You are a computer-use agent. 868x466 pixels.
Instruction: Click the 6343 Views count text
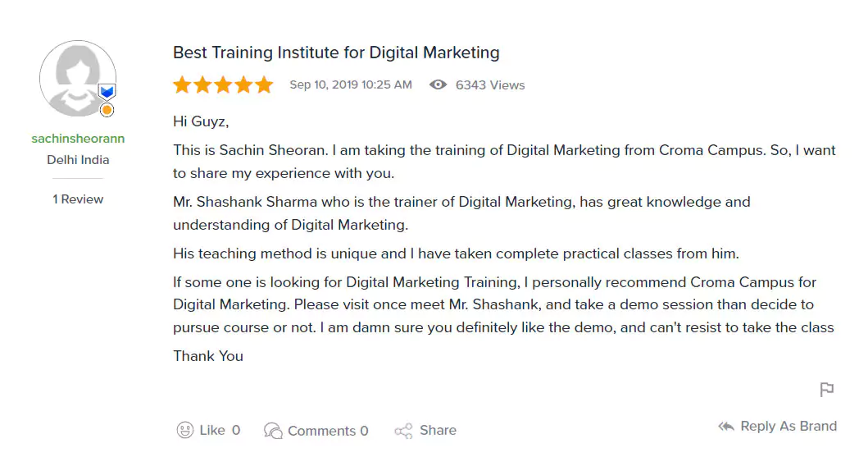coord(490,85)
